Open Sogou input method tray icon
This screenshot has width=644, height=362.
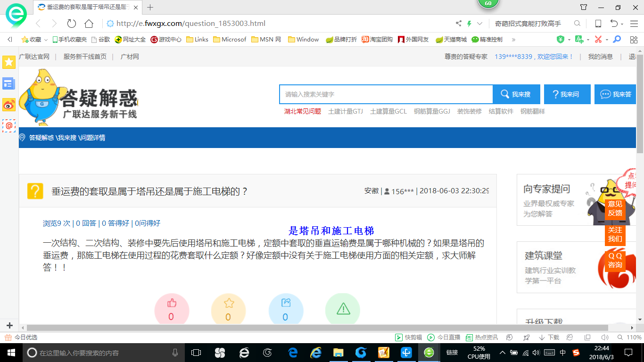tap(576, 353)
